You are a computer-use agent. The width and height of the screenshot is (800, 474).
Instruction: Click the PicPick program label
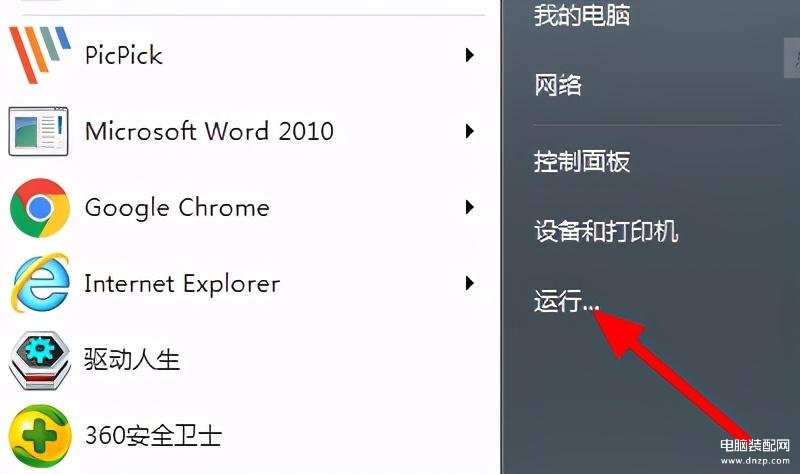click(x=123, y=55)
